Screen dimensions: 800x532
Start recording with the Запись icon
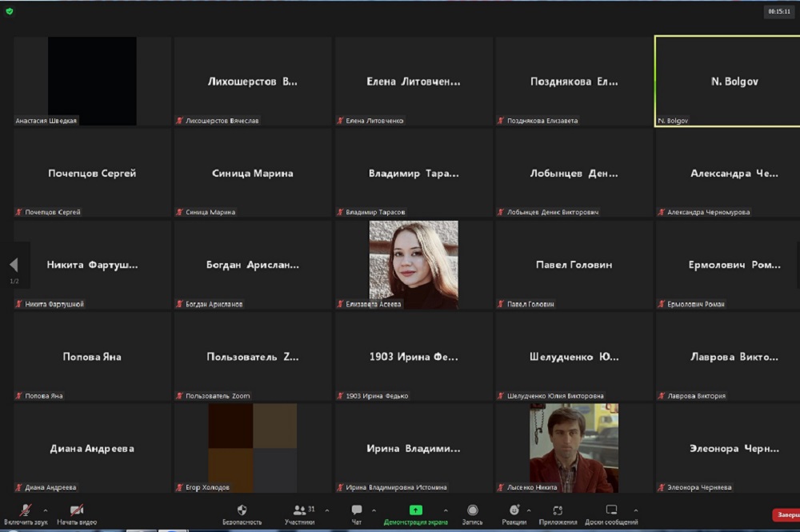(472, 510)
